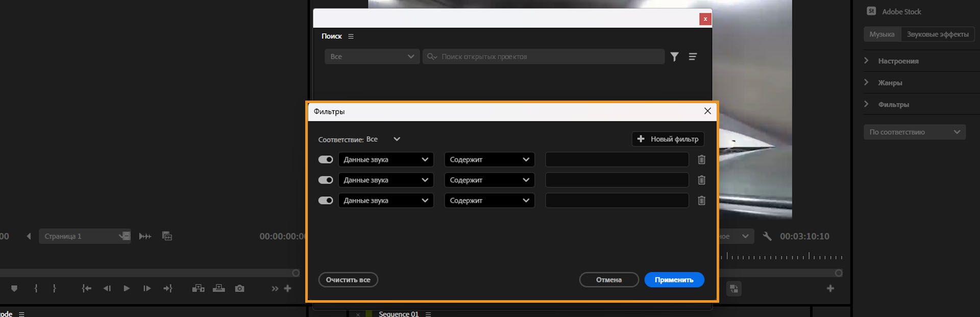Click the Go to In point icon

click(x=86, y=288)
